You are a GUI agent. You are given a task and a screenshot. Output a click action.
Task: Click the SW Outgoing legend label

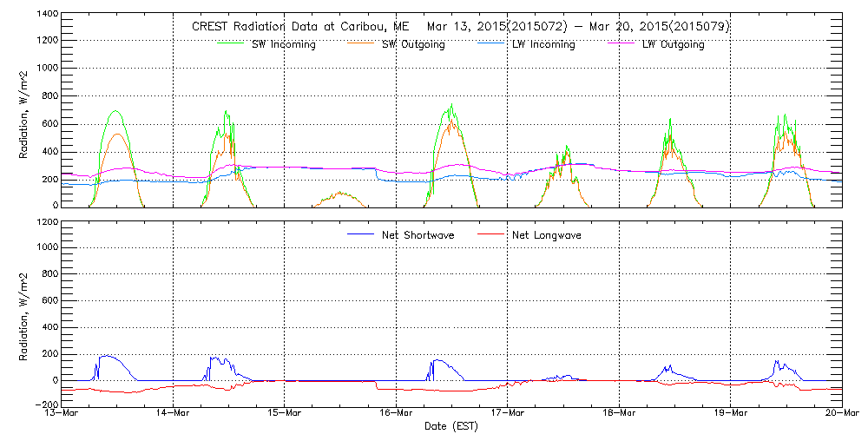[414, 44]
